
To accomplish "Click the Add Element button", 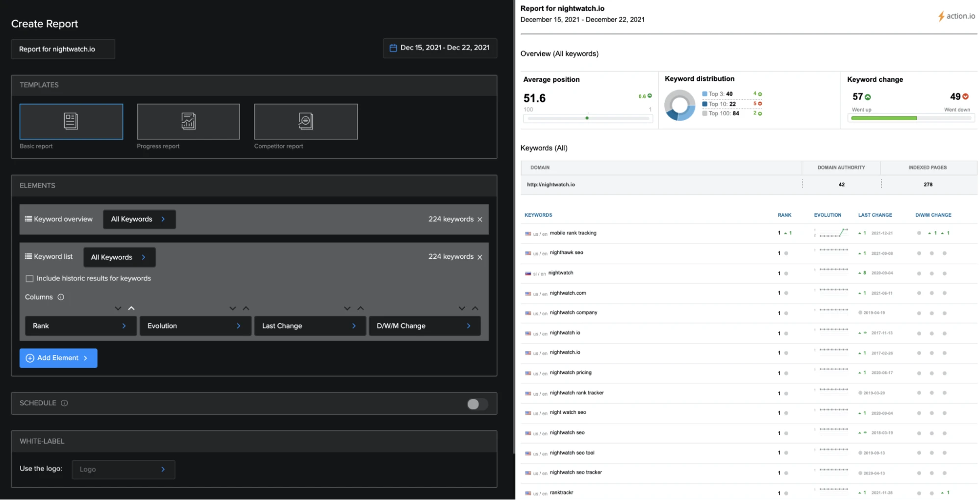I will 58,358.
